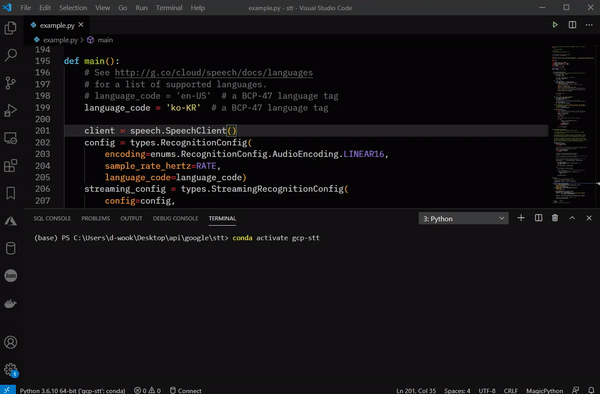This screenshot has height=394, width=600.
Task: Click the terminal conda activate command line
Action: pos(177,238)
